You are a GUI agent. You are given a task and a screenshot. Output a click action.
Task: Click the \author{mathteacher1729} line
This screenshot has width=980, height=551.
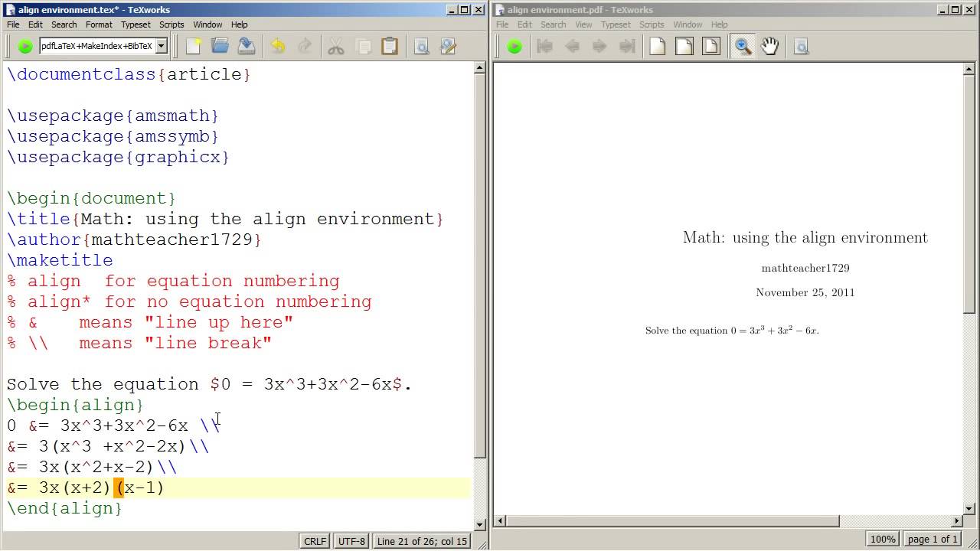point(134,240)
